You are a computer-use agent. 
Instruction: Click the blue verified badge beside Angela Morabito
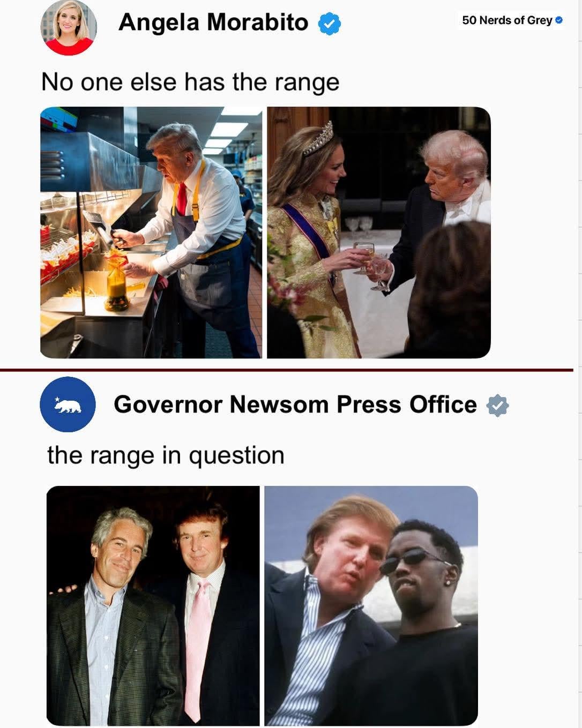(x=329, y=24)
